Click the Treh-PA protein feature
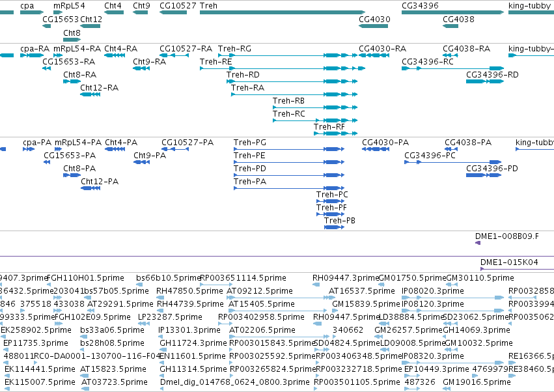The image size is (554, 392). coord(288,188)
